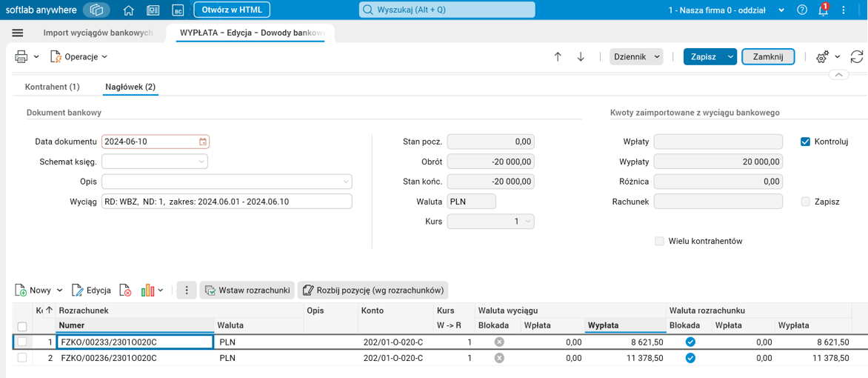Open calendar picker in Data dokumentu
This screenshot has height=378, width=868.
click(x=203, y=142)
